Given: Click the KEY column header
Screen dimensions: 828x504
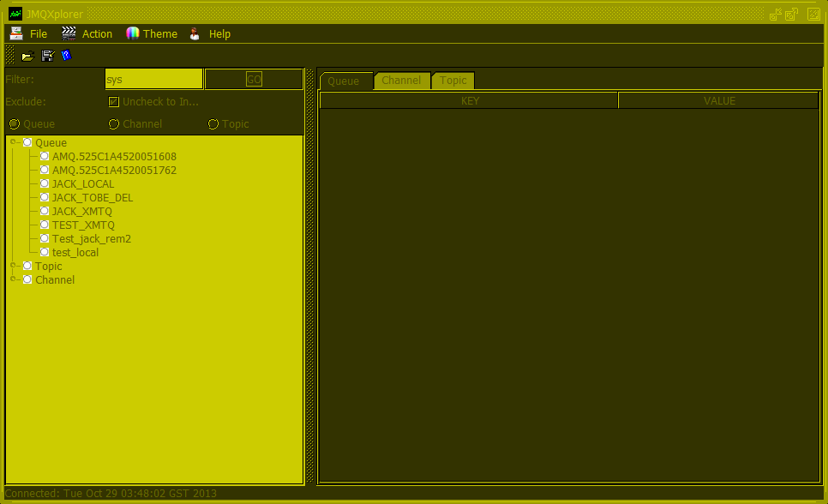Looking at the screenshot, I should (469, 100).
